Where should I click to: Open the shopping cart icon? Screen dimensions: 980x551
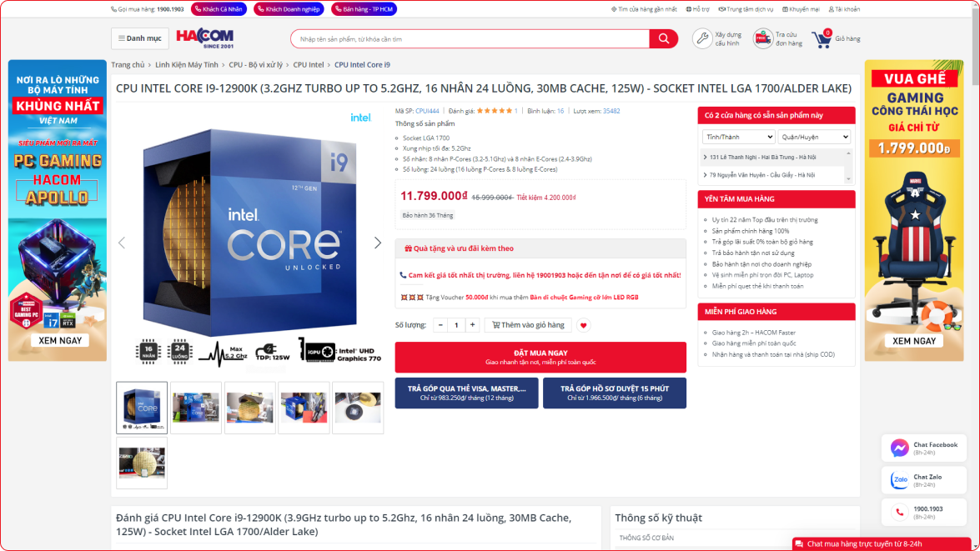(x=822, y=39)
